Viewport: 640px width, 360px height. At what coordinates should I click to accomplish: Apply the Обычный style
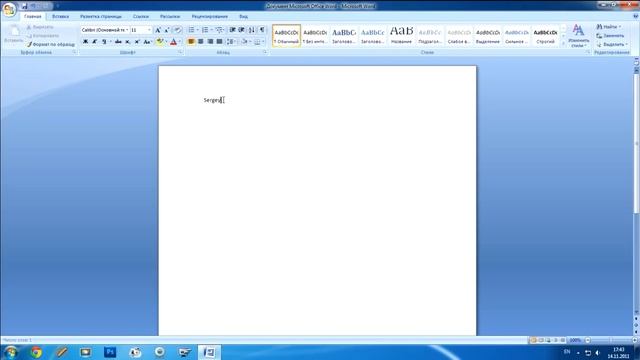click(x=286, y=36)
